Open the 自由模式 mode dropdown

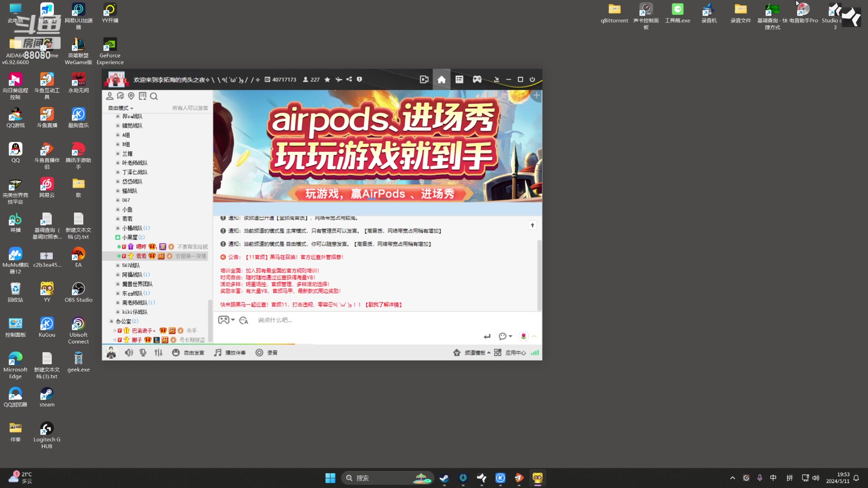[x=119, y=108]
